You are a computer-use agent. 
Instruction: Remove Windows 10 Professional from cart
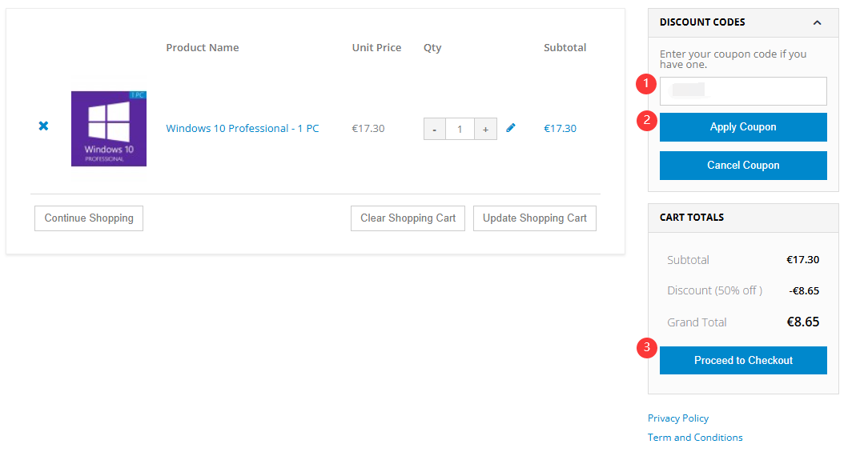click(x=43, y=126)
